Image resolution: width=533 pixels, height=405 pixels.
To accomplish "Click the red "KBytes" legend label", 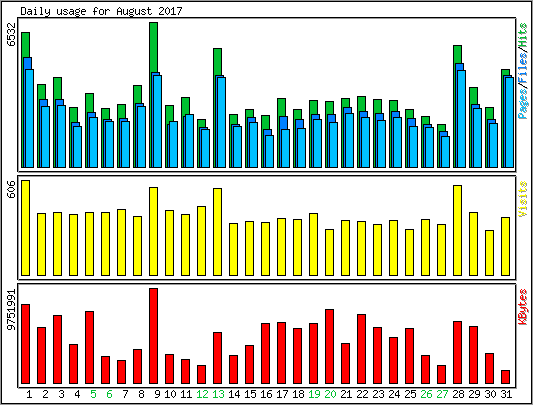I will (522, 307).
